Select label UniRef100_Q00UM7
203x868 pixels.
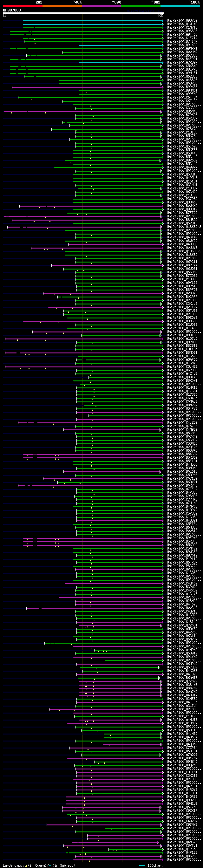coord(182,52)
